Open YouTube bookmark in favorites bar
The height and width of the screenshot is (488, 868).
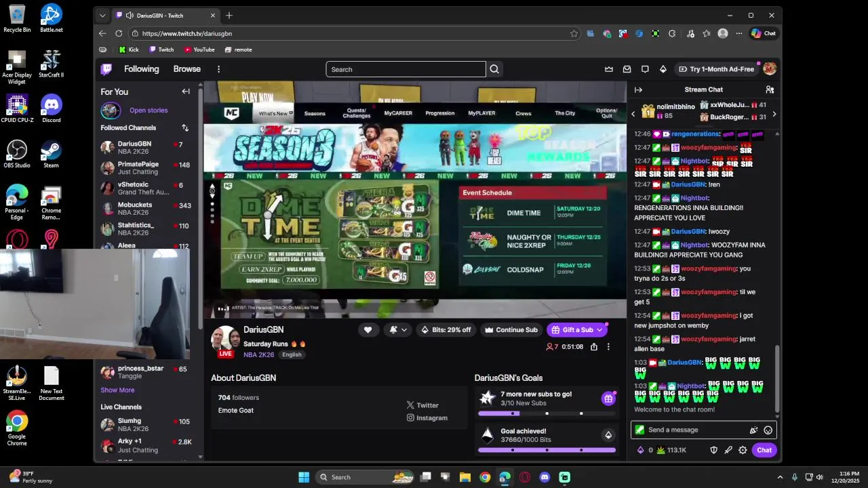coord(199,49)
